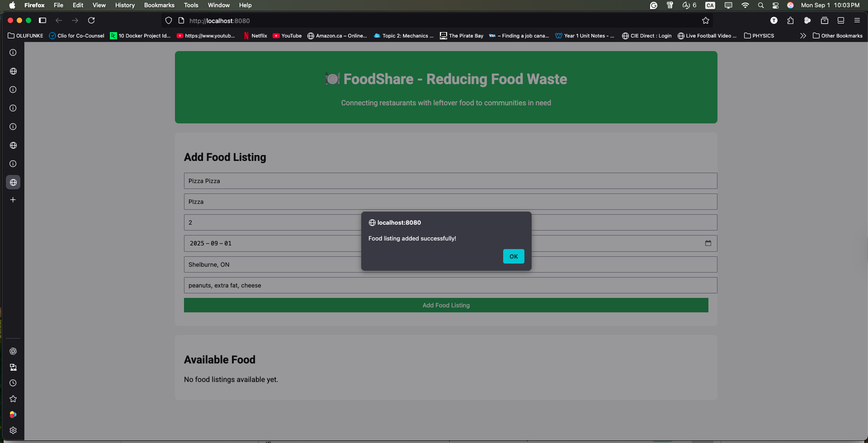Open Wi-Fi status from the menu bar

click(x=745, y=5)
